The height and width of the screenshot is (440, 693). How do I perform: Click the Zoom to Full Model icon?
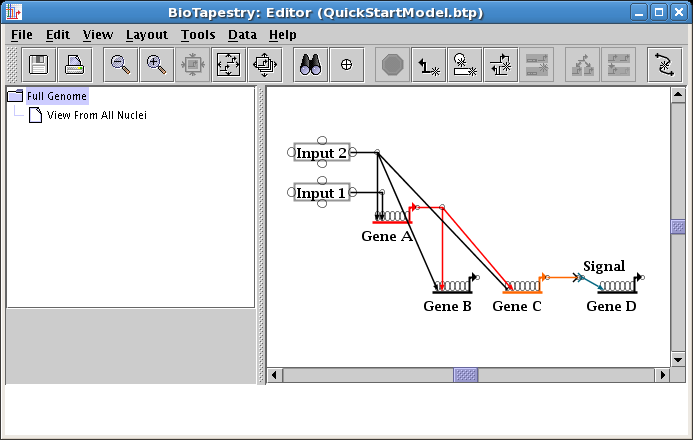(x=229, y=64)
